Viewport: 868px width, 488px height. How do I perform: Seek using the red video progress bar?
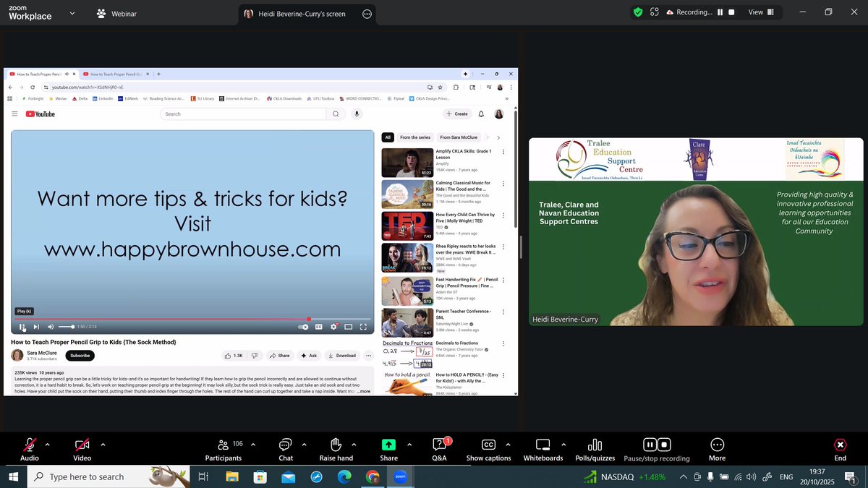pyautogui.click(x=192, y=319)
